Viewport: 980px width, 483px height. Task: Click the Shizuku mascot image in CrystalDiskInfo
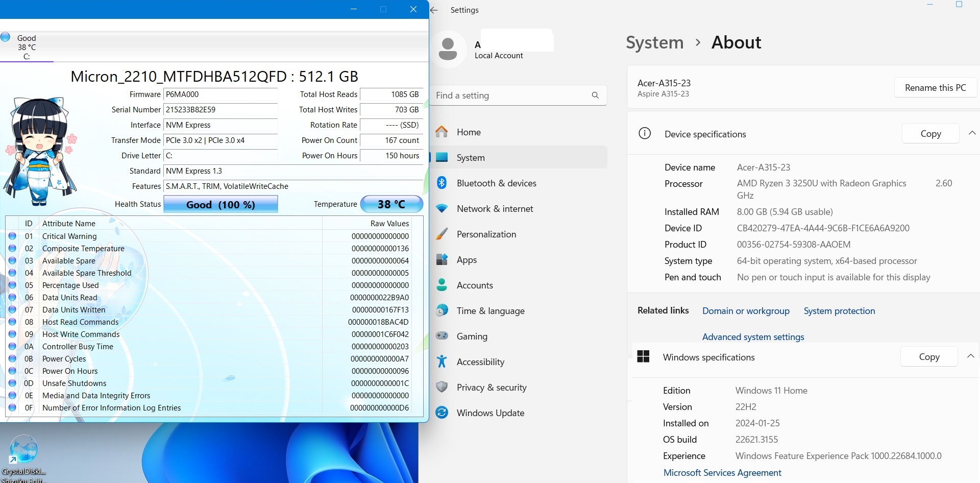pos(41,152)
